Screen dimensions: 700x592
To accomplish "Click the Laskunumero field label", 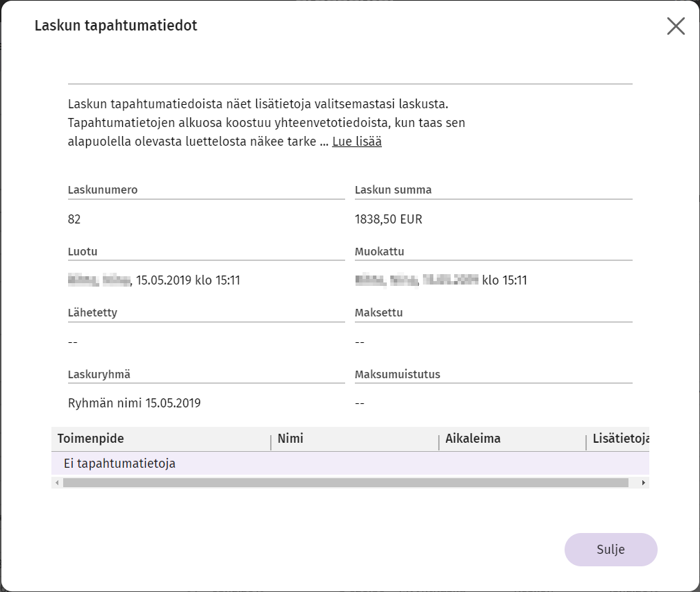I will tap(103, 189).
